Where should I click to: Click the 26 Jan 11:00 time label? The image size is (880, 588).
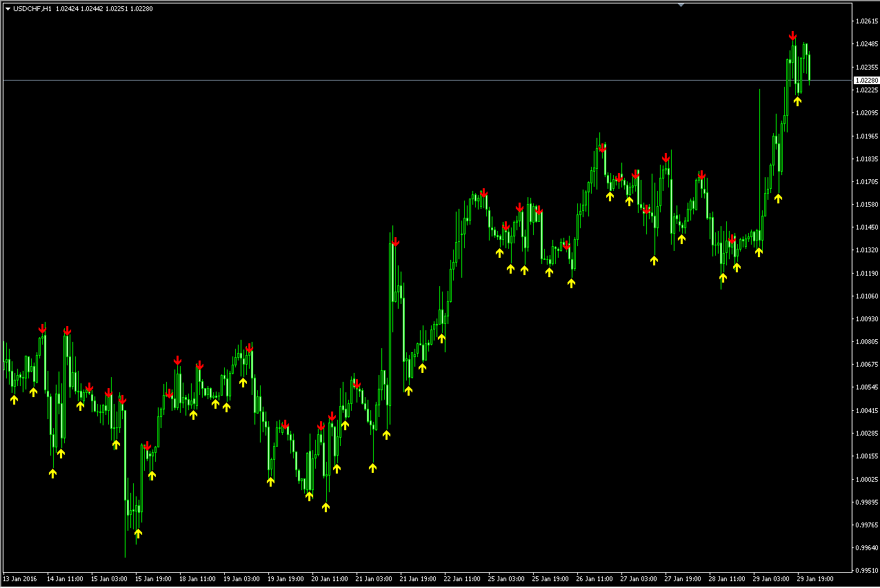(x=595, y=579)
